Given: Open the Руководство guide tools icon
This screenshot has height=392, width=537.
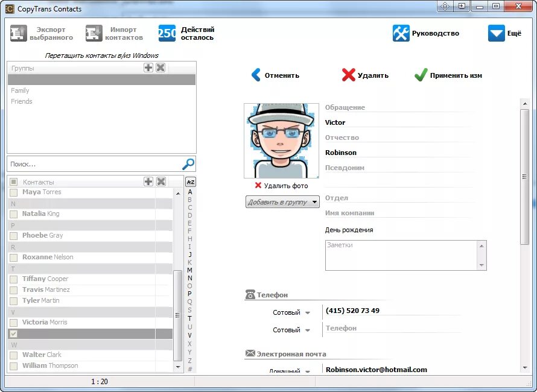Looking at the screenshot, I should [x=401, y=33].
